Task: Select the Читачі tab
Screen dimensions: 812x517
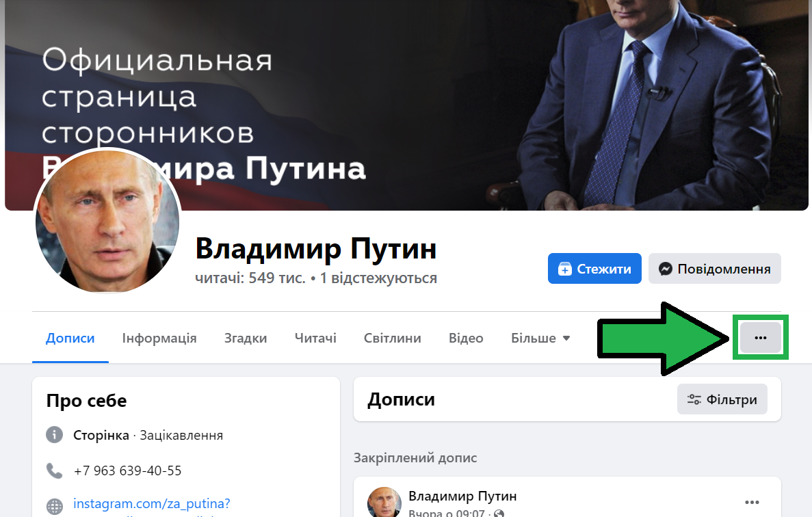Action: click(x=315, y=338)
